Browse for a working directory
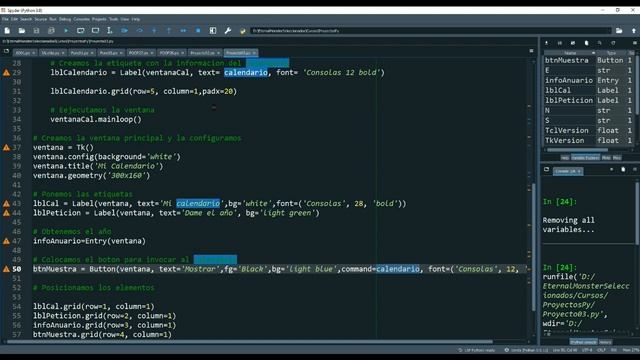This screenshot has width=640, height=360. pos(619,31)
